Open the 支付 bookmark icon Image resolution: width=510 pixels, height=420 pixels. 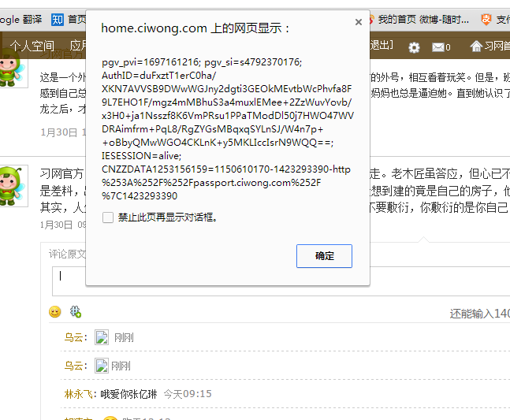tap(486, 20)
